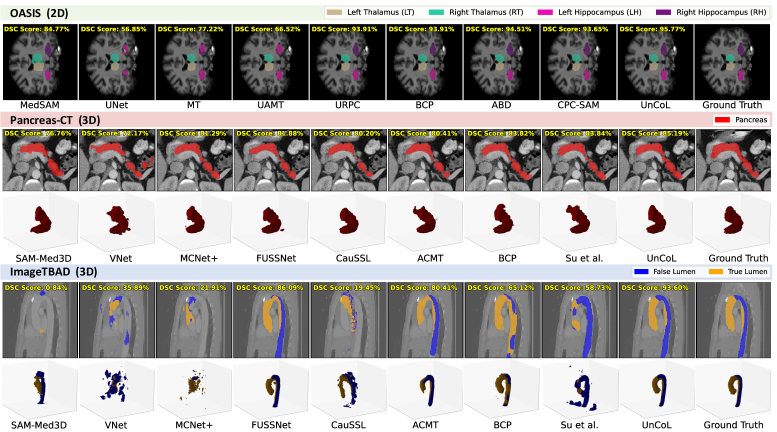Click the ImageTBAD MCNet+ 21.91% DSC score

(x=192, y=287)
